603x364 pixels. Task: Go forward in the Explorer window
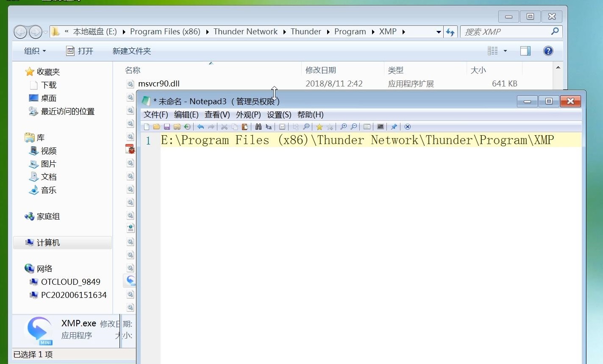point(36,32)
